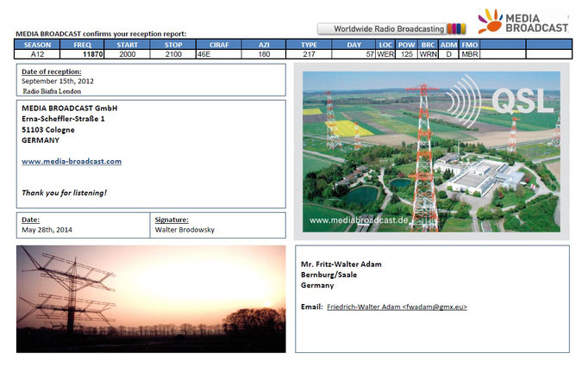588x366 pixels.
Task: Click the CIRAF column header
Action: click(219, 45)
